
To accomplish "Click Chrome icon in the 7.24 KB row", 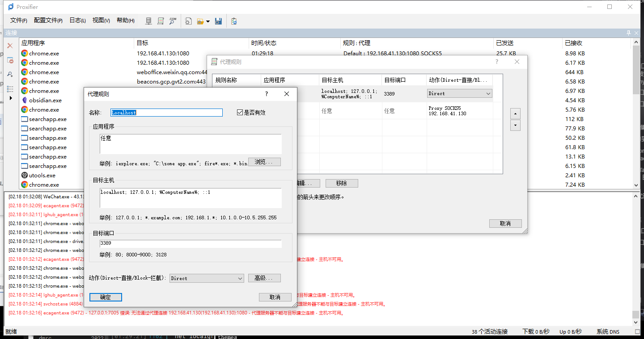I will click(25, 184).
